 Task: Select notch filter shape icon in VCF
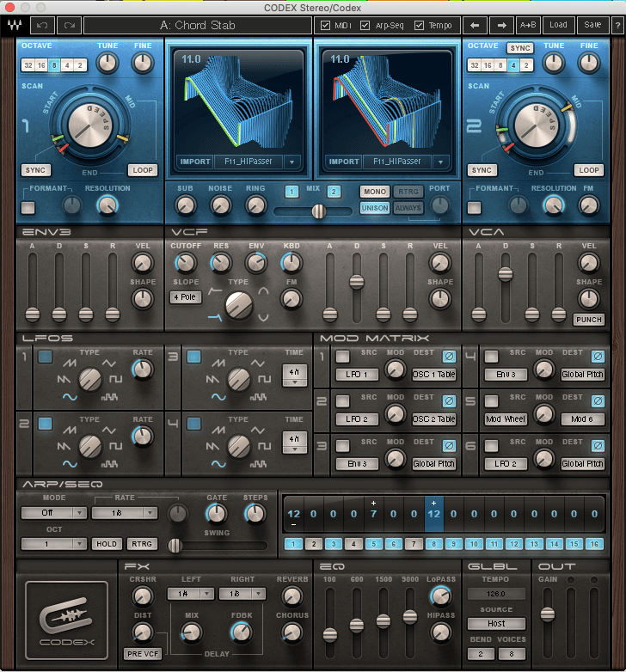click(263, 318)
